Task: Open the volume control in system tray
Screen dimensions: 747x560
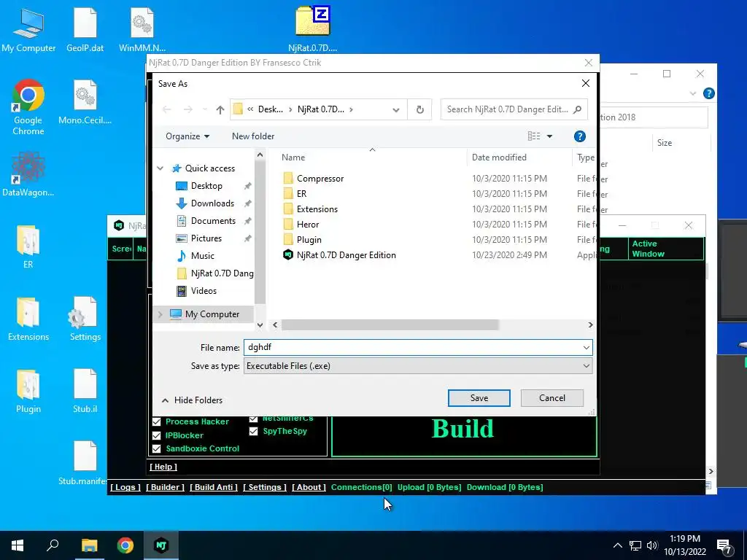Action: click(x=652, y=545)
